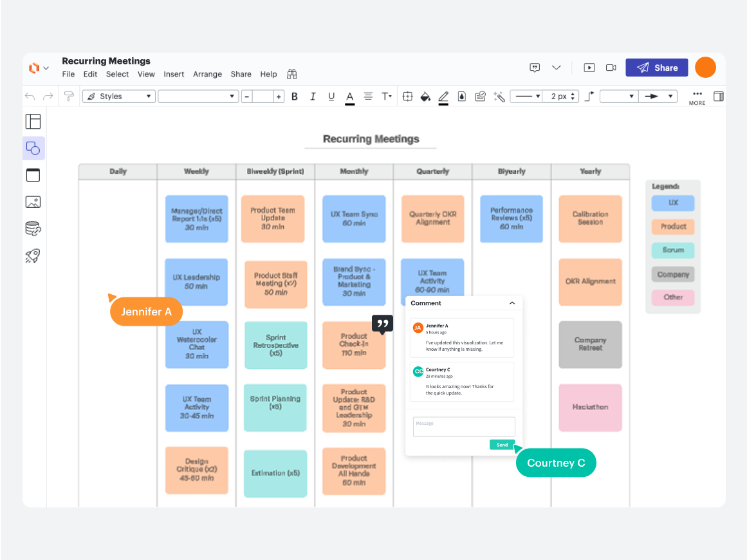Toggle underline text formatting

[x=331, y=97]
